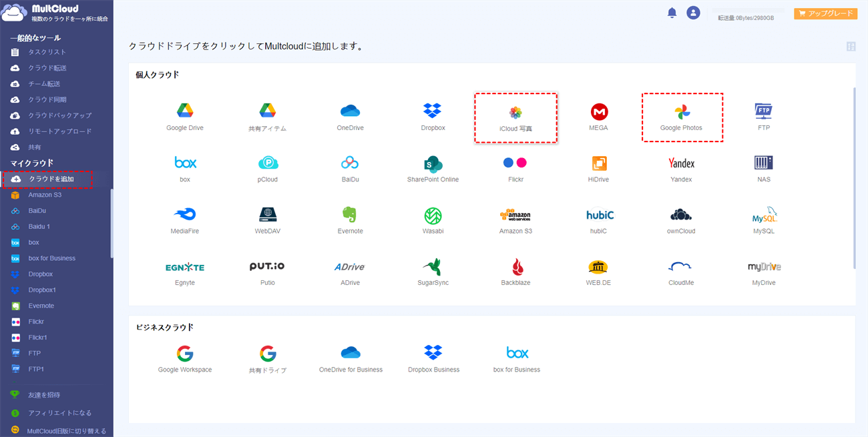Choose the iCloud 写真 icon
Screen dimensions: 868x437
(515, 118)
